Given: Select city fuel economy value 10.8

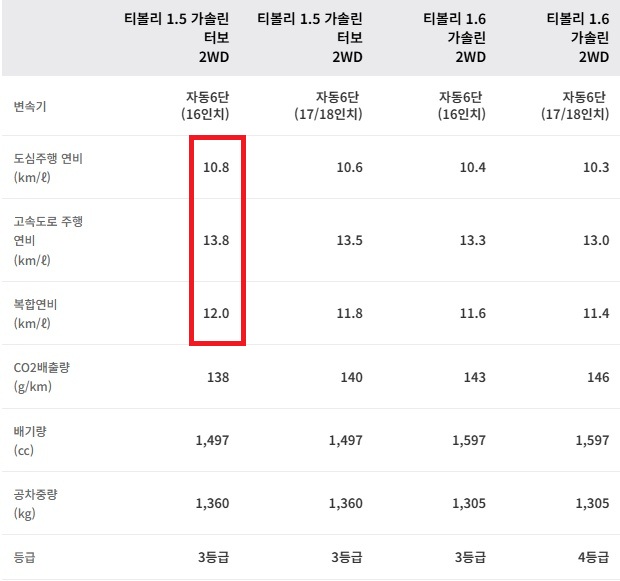Looking at the screenshot, I should point(216,167).
